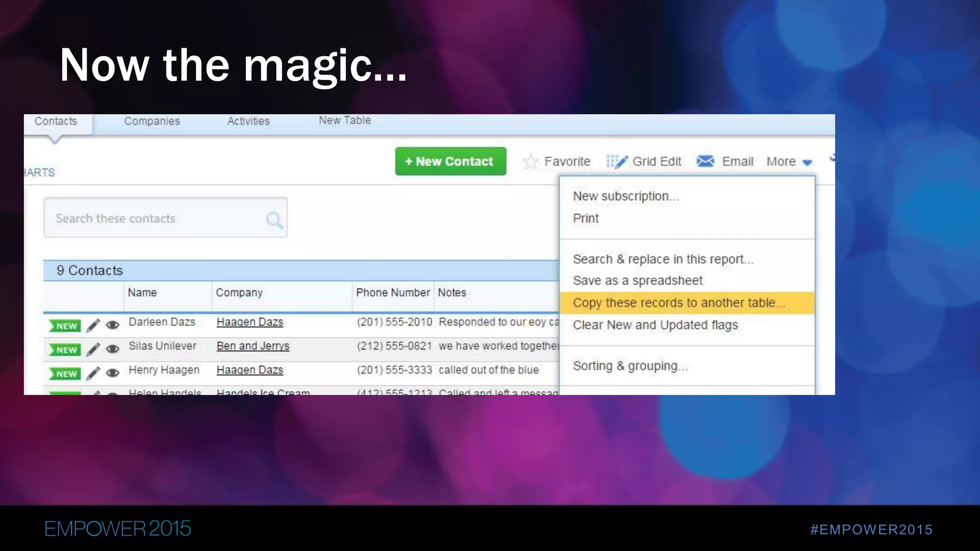View Darleen Dazs record eye icon
Viewport: 980px width, 551px height.
click(x=112, y=326)
